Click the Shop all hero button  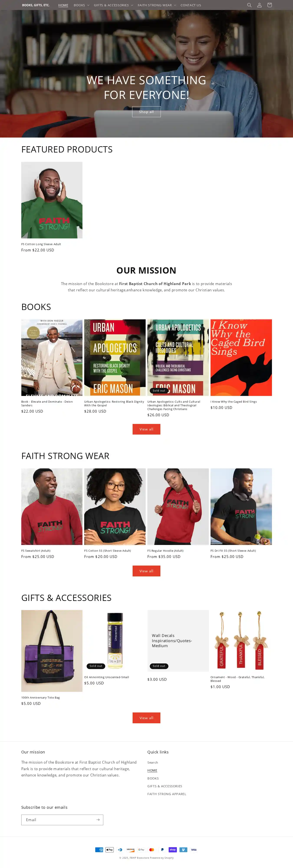point(146,112)
